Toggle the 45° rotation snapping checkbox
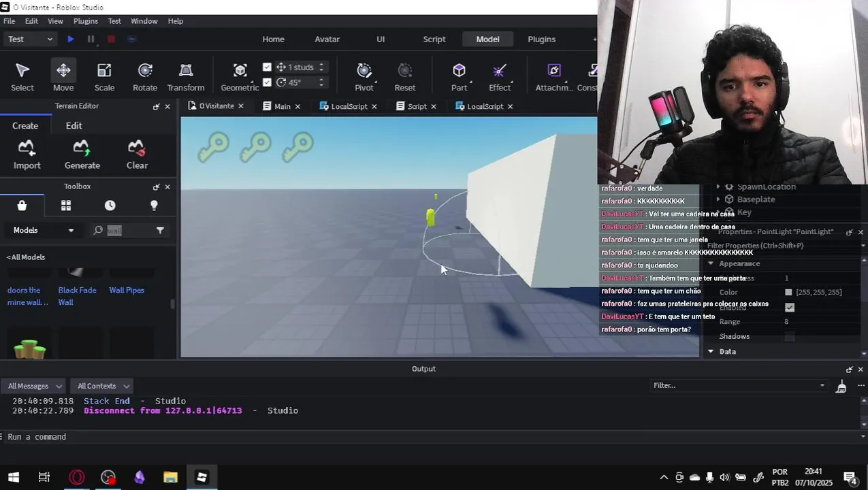 coord(267,82)
